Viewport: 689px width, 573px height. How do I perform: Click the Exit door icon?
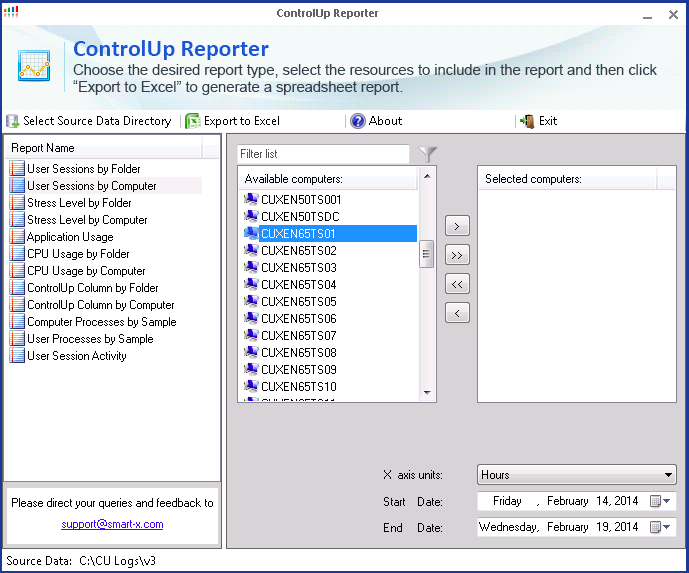tap(527, 121)
